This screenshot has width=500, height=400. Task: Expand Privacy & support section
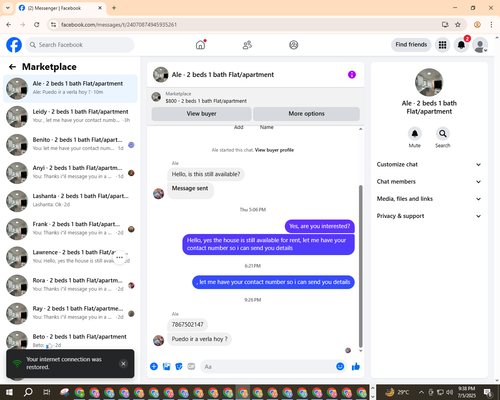(429, 216)
